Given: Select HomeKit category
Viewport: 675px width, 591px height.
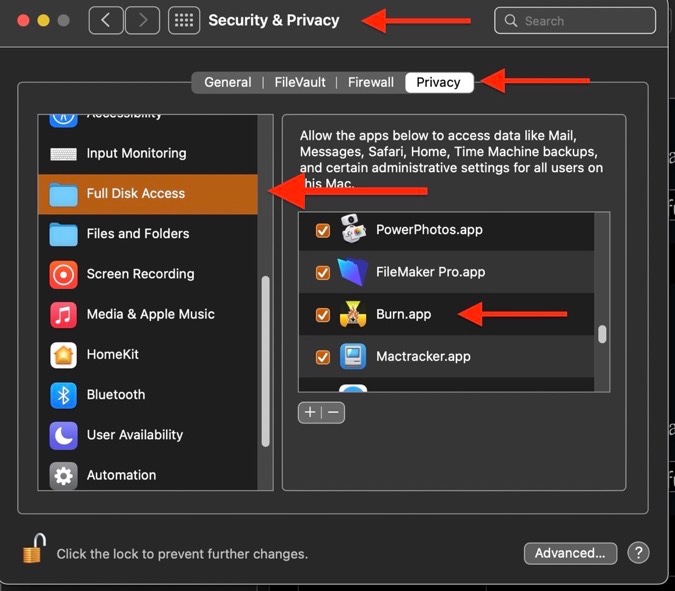Looking at the screenshot, I should [x=148, y=355].
